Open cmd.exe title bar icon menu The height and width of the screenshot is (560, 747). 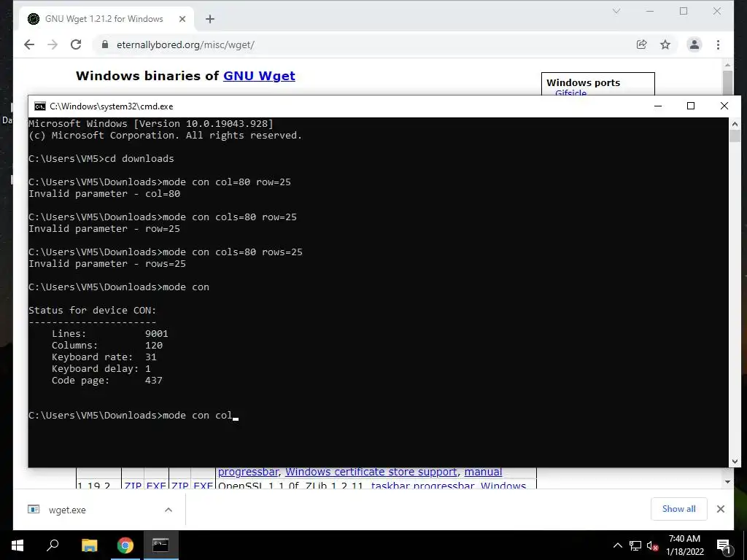(40, 106)
